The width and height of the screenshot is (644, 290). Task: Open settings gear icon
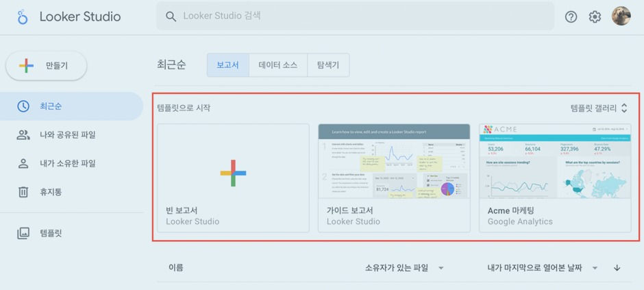[595, 17]
